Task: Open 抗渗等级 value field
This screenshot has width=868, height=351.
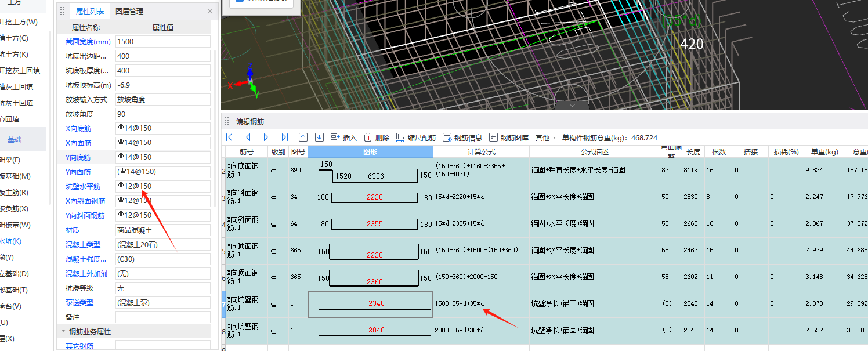Action: click(x=163, y=288)
